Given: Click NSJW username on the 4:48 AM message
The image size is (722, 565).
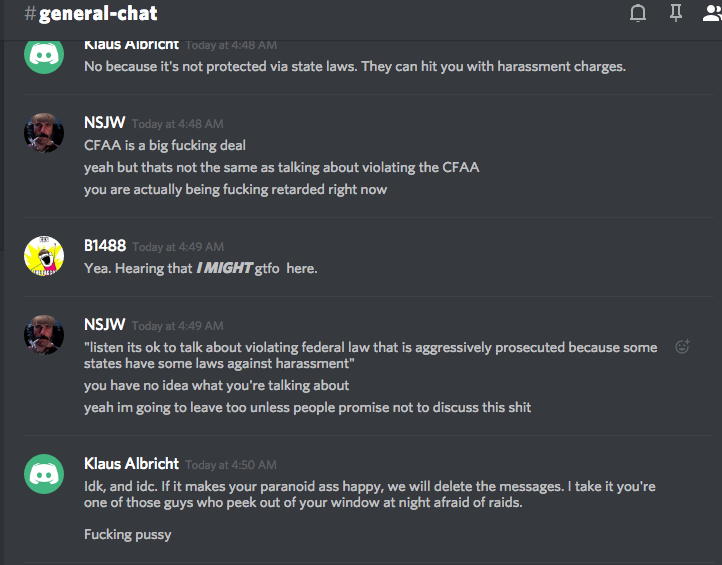Looking at the screenshot, I should point(104,124).
